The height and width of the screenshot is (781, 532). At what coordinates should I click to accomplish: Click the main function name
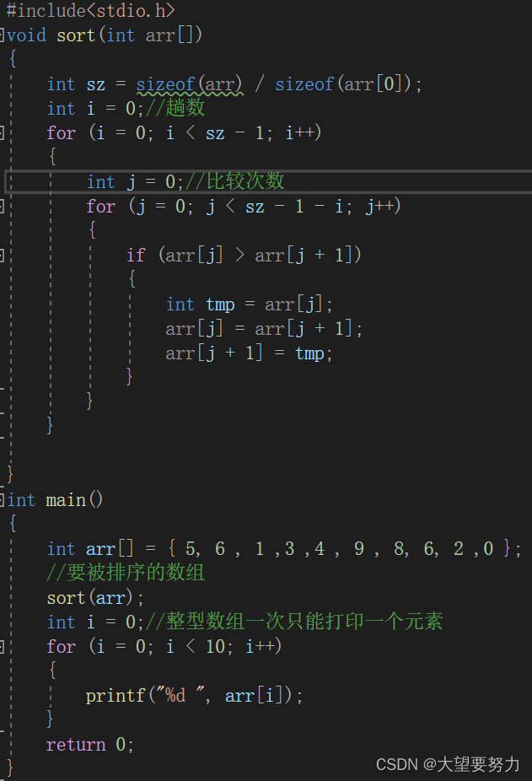coord(66,499)
